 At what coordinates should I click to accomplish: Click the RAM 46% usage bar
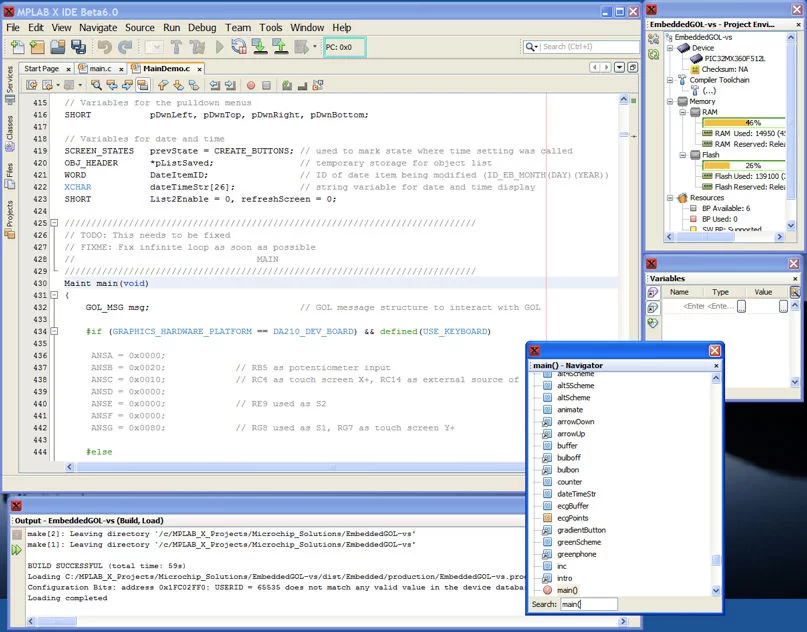[x=744, y=122]
